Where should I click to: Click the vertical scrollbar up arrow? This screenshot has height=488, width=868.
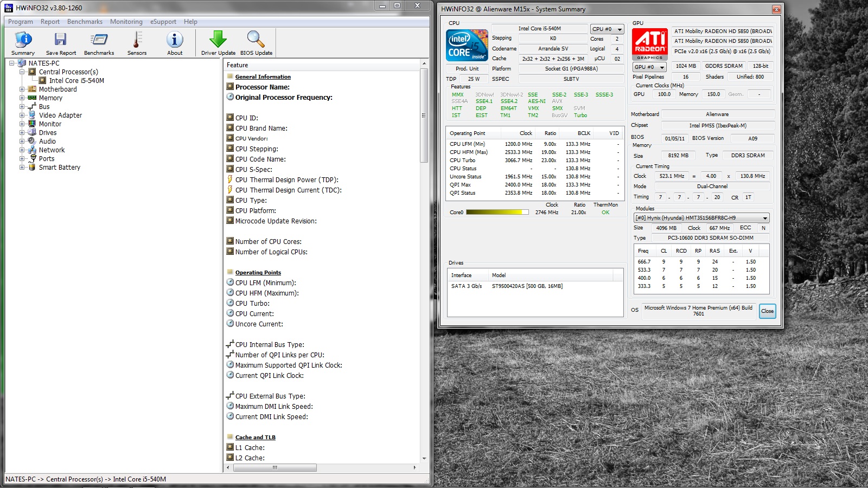point(424,64)
